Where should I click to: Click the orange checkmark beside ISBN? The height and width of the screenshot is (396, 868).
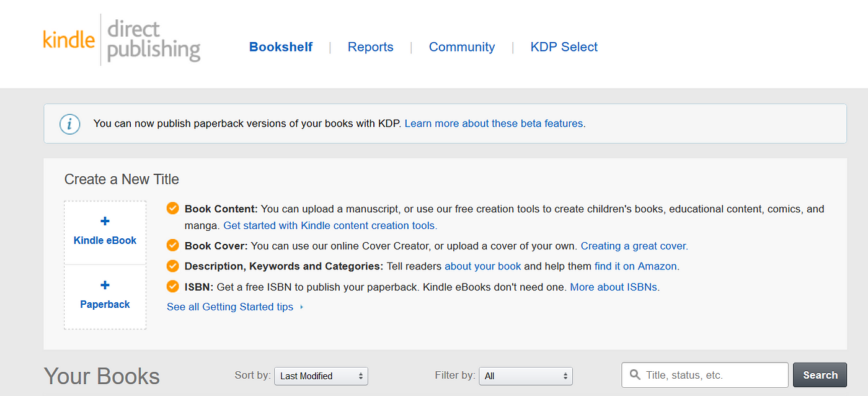point(173,287)
